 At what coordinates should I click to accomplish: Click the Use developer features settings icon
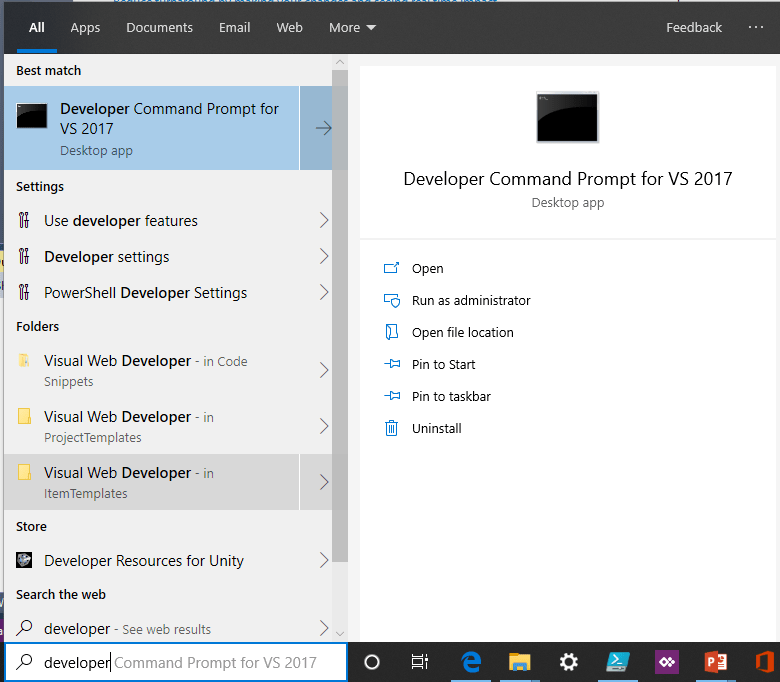click(24, 220)
